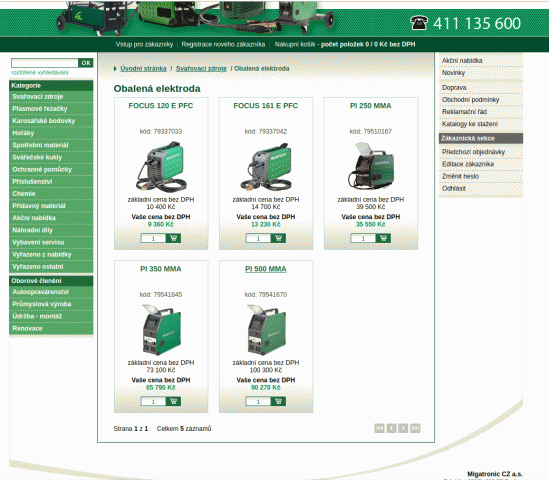
Task: Click PI 500 MMA product image
Action: pyautogui.click(x=266, y=329)
